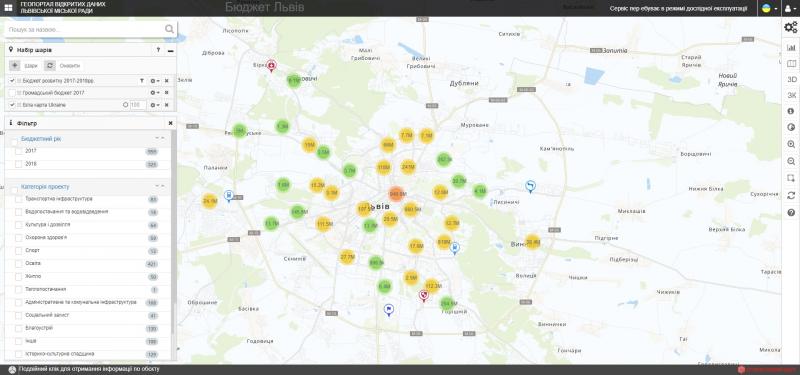Image resolution: width=800 pixels, height=375 pixels.
Task: Toggle Біла карта Ukraine layer visibility
Action: coord(12,105)
